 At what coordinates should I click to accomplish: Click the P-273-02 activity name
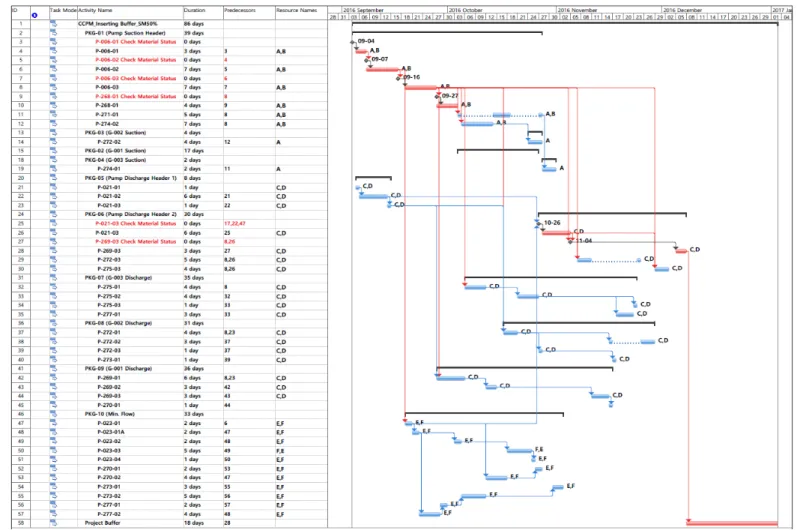click(109, 496)
